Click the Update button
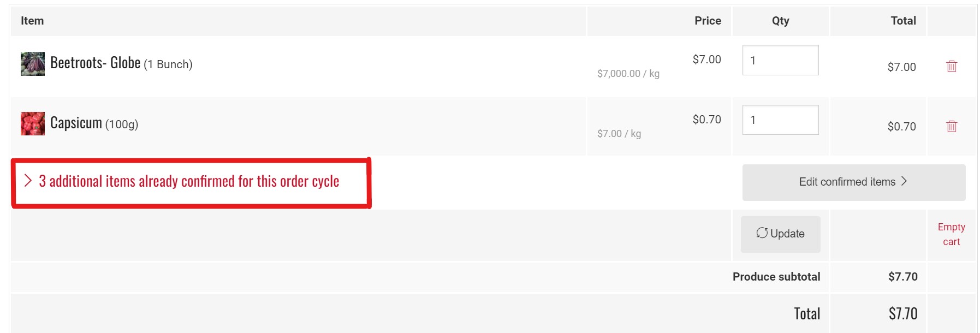Viewport: 980px width, 333px height. [x=780, y=234]
